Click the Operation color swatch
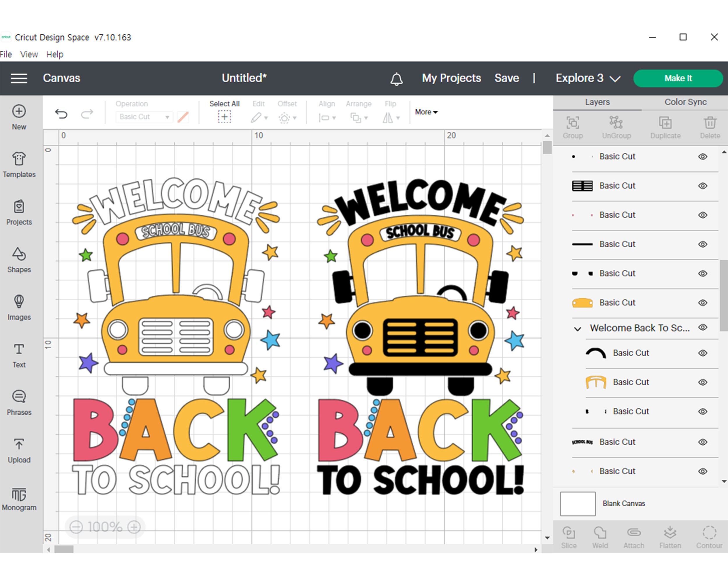 pyautogui.click(x=183, y=117)
